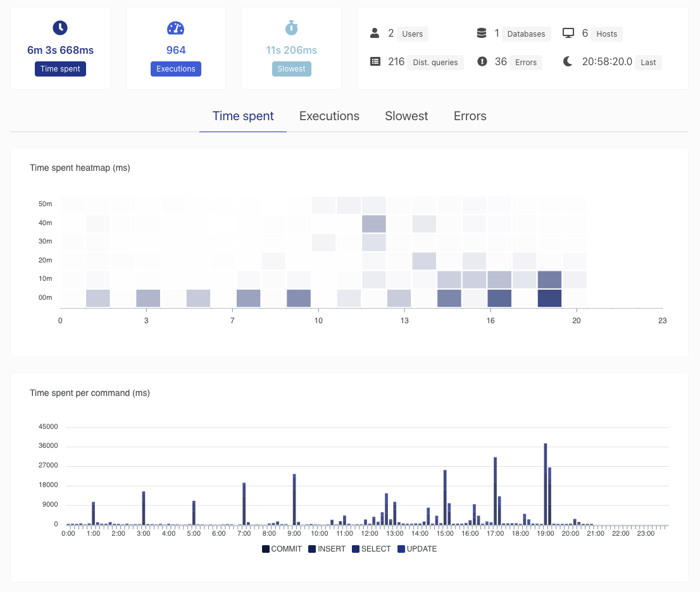Screen dimensions: 700x592
Task: Click the speedometer icon above Executions
Action: [175, 28]
